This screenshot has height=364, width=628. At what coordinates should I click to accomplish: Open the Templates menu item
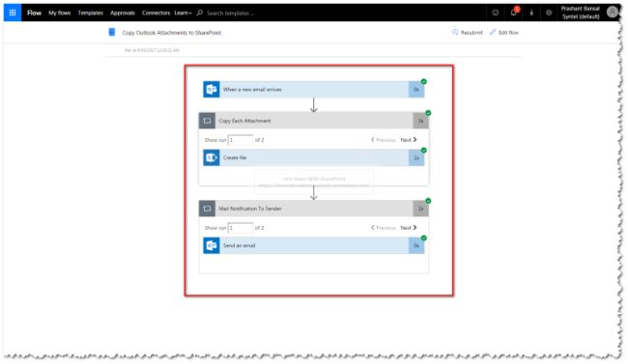[x=91, y=13]
